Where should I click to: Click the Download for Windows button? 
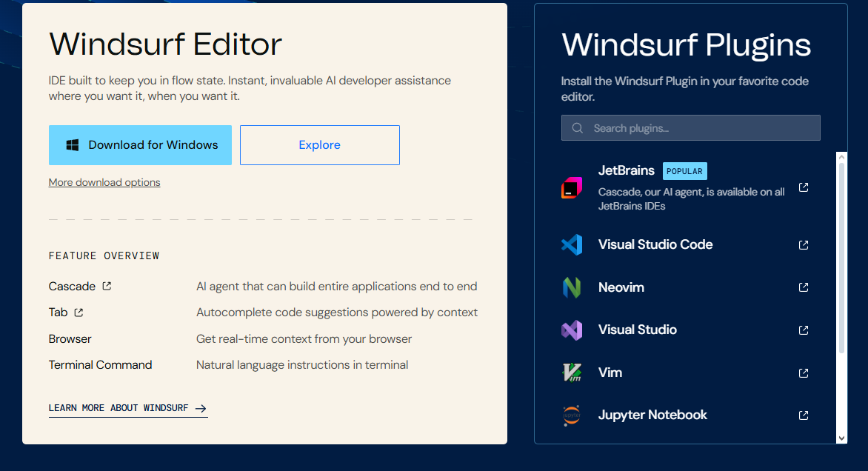(x=140, y=145)
